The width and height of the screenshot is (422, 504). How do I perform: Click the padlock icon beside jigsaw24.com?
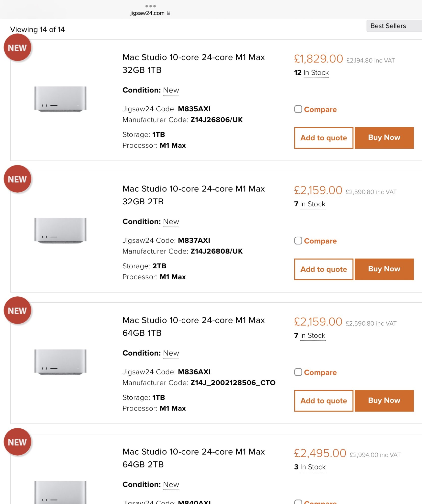(x=168, y=13)
